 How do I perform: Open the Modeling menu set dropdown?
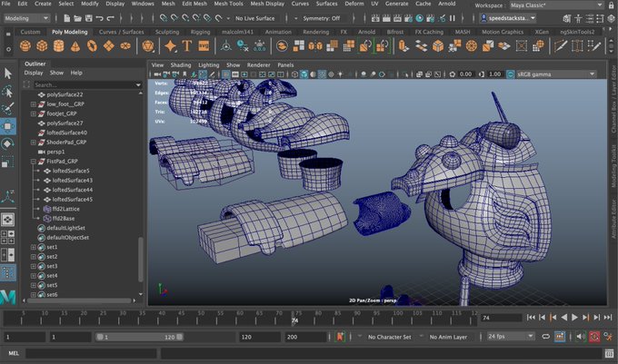pyautogui.click(x=26, y=18)
